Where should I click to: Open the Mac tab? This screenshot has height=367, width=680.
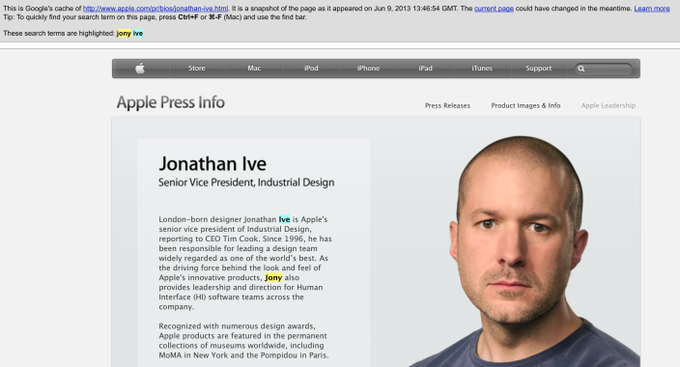coord(254,68)
